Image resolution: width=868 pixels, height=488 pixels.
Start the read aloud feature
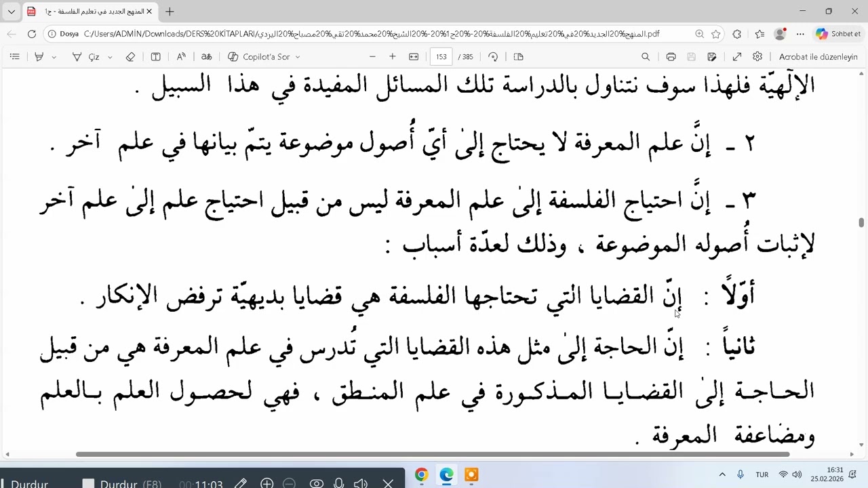[x=181, y=57]
